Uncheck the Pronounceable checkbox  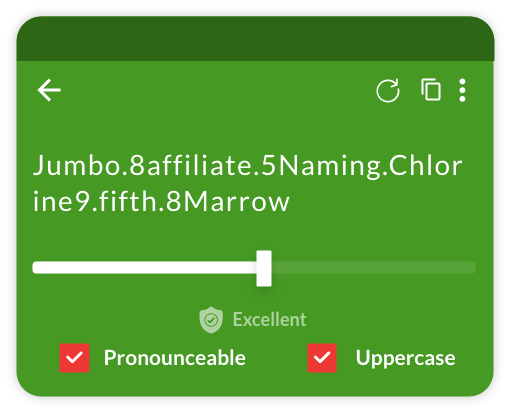point(74,358)
